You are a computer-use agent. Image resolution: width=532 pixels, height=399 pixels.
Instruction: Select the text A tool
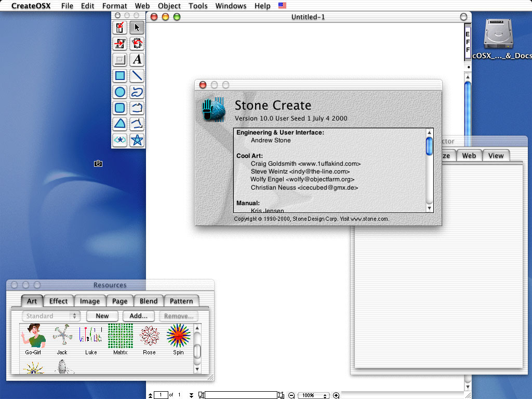[x=137, y=60]
